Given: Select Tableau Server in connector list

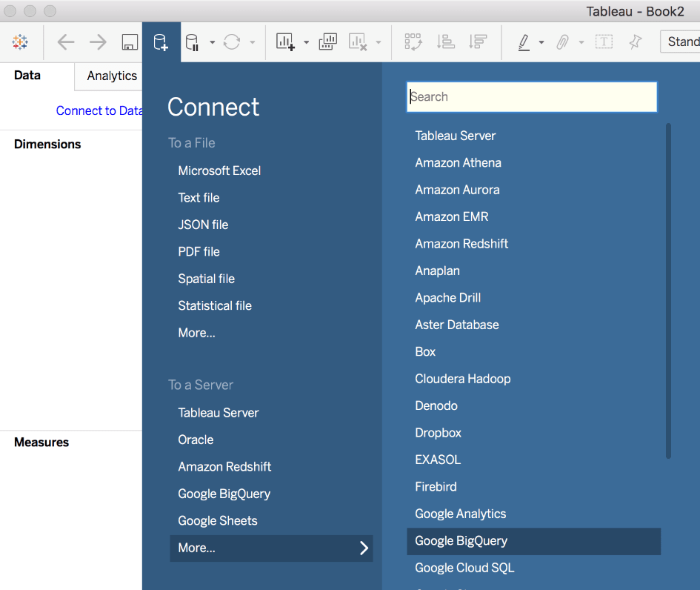Looking at the screenshot, I should point(456,136).
